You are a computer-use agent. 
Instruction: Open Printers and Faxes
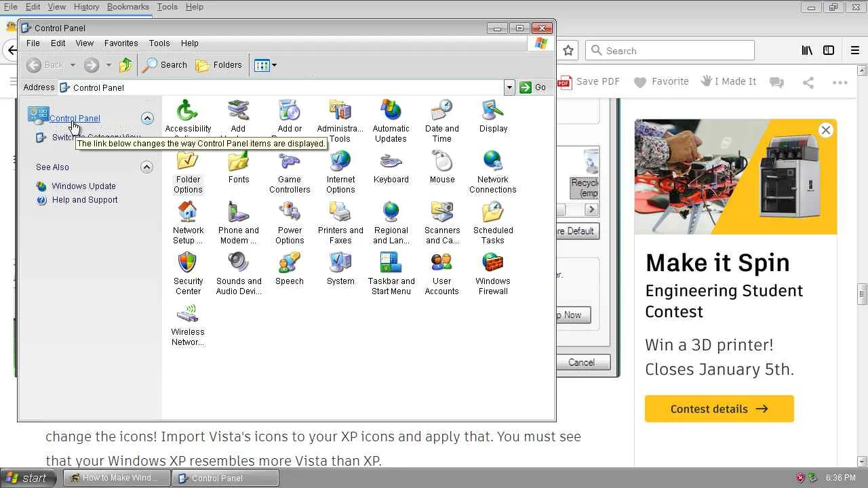pos(340,223)
